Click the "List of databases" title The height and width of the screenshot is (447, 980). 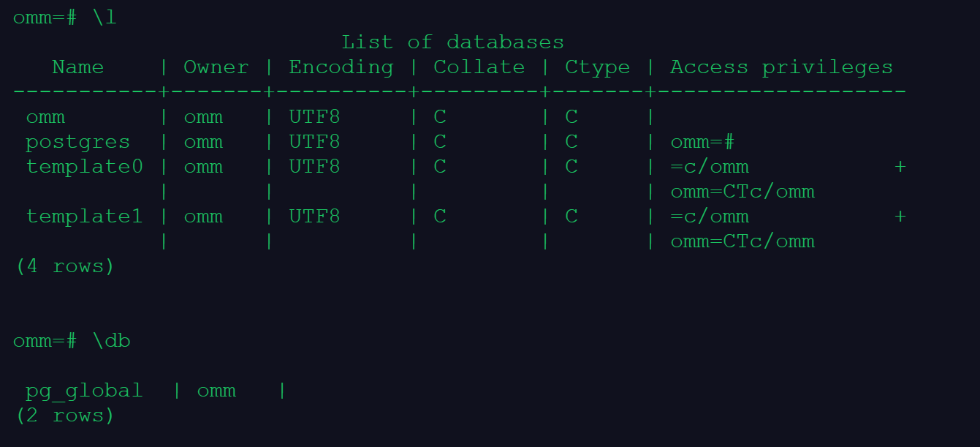coord(452,42)
